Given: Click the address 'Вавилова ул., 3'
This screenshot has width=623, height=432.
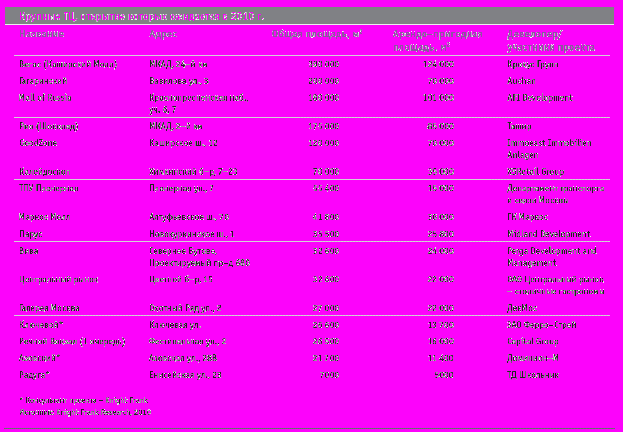Looking at the screenshot, I should 179,81.
